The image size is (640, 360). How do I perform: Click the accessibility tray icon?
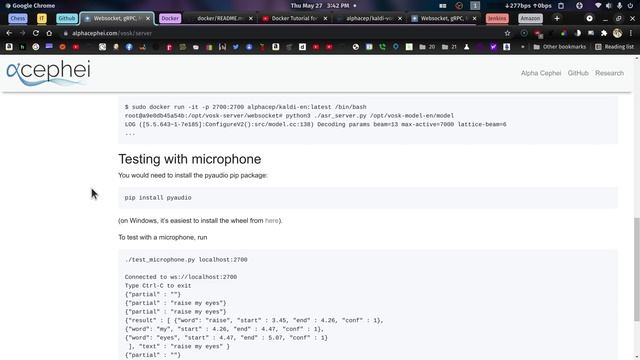[x=579, y=6]
